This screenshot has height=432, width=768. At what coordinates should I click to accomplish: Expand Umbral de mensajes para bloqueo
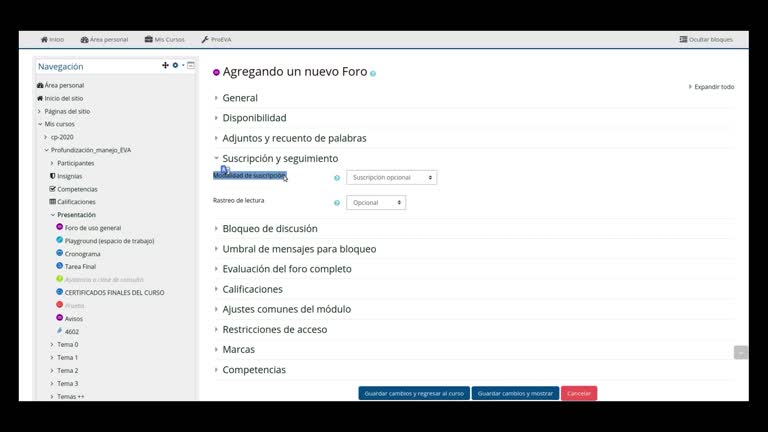click(x=299, y=249)
